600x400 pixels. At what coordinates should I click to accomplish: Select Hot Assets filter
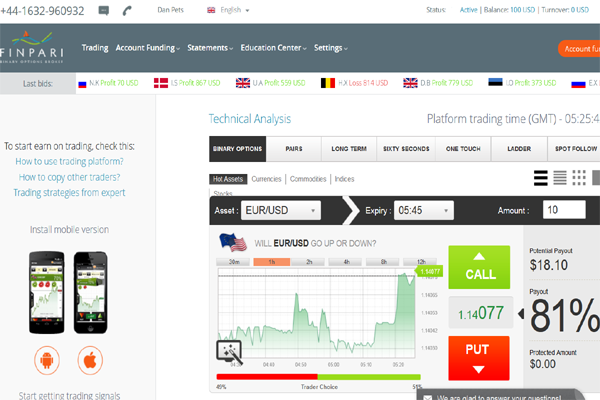coord(228,179)
